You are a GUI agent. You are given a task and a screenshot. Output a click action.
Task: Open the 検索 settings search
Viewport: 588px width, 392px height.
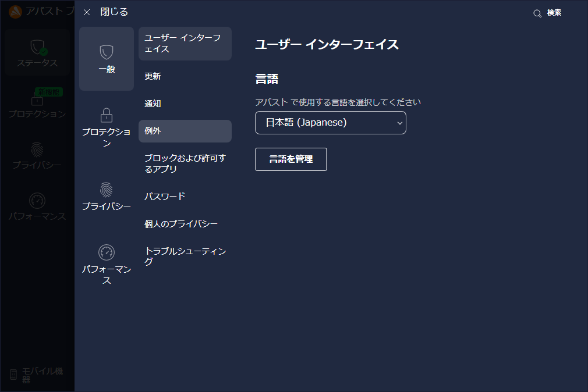pyautogui.click(x=547, y=13)
